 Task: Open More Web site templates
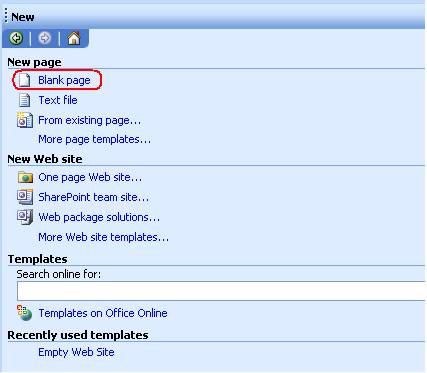(103, 237)
